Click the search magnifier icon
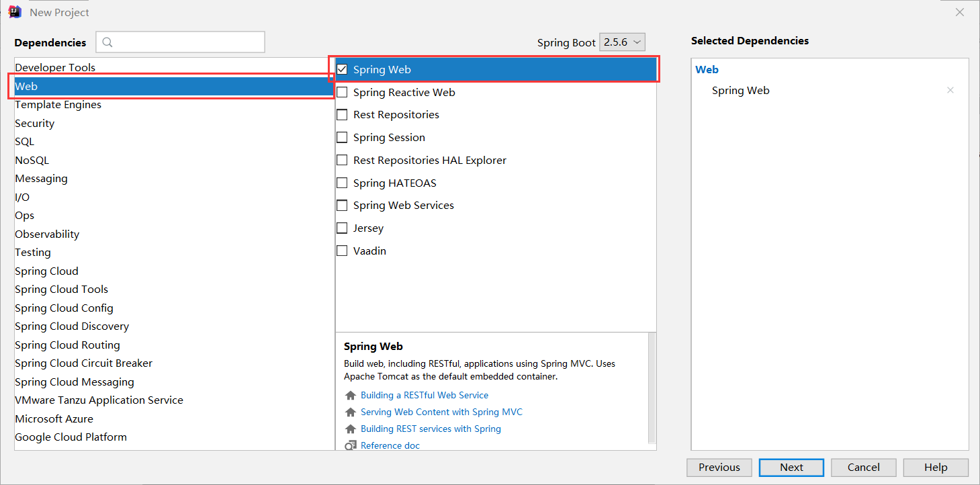This screenshot has height=485, width=980. click(x=107, y=42)
